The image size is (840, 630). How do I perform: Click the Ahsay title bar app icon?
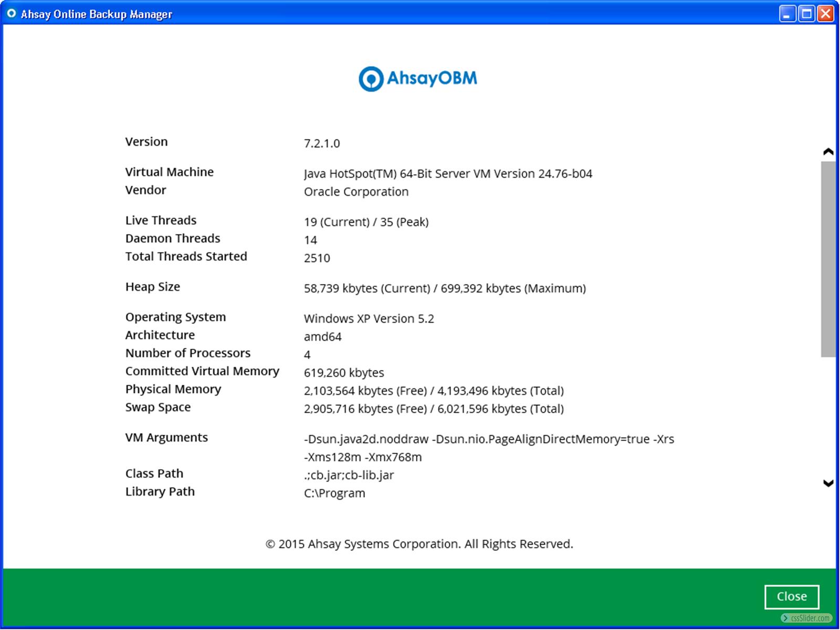(11, 13)
